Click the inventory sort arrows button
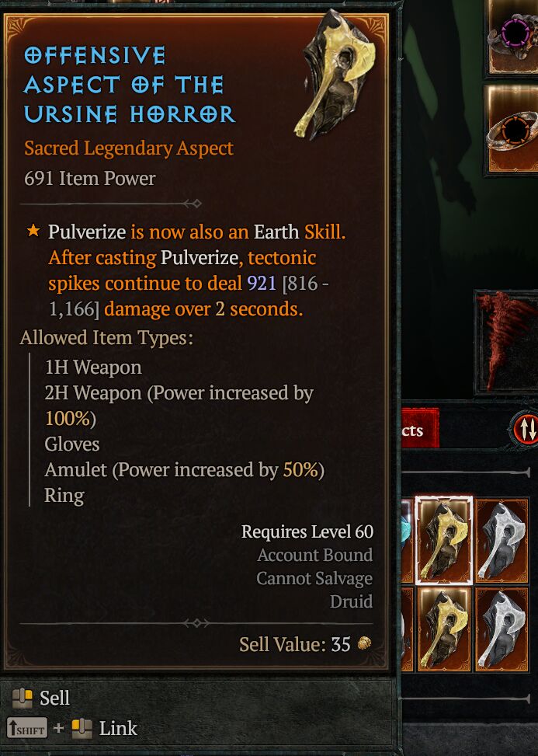This screenshot has height=756, width=538. 525,429
